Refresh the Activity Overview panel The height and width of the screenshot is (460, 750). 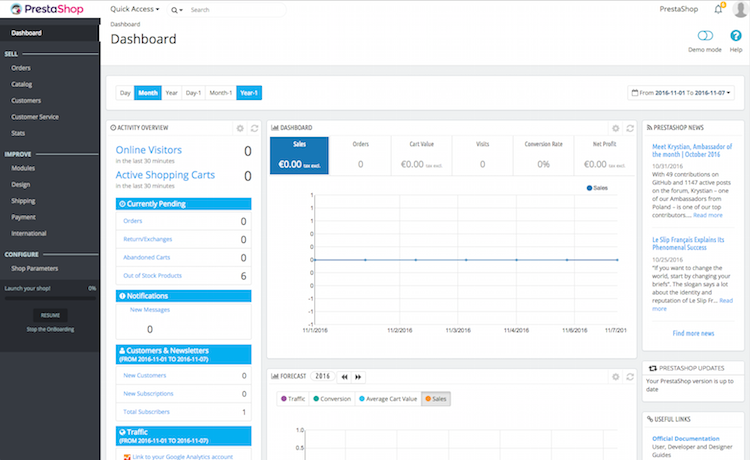(254, 128)
